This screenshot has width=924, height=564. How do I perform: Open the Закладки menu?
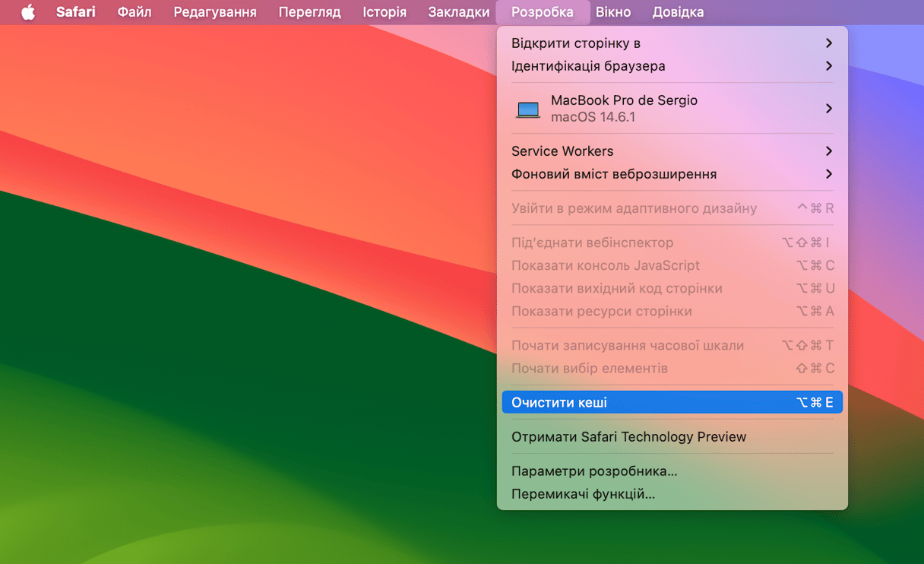click(x=459, y=12)
